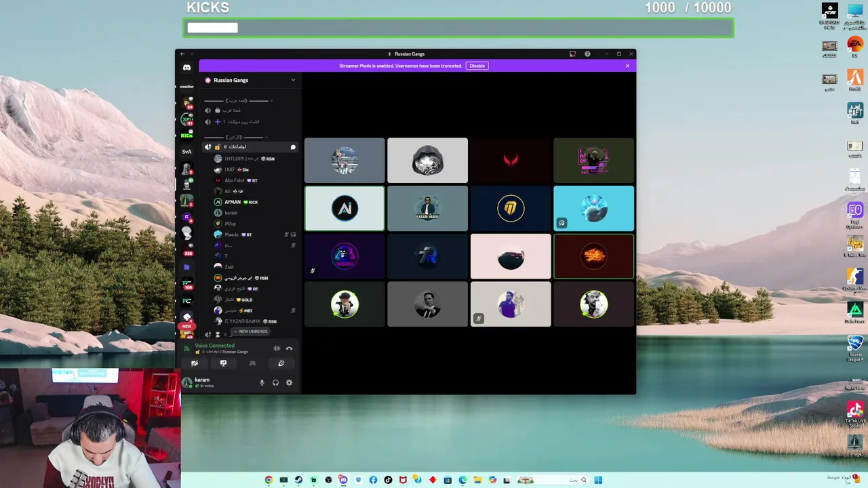Select Abu Fahd in voice list
Screen dimensions: 868x488
tap(255, 180)
